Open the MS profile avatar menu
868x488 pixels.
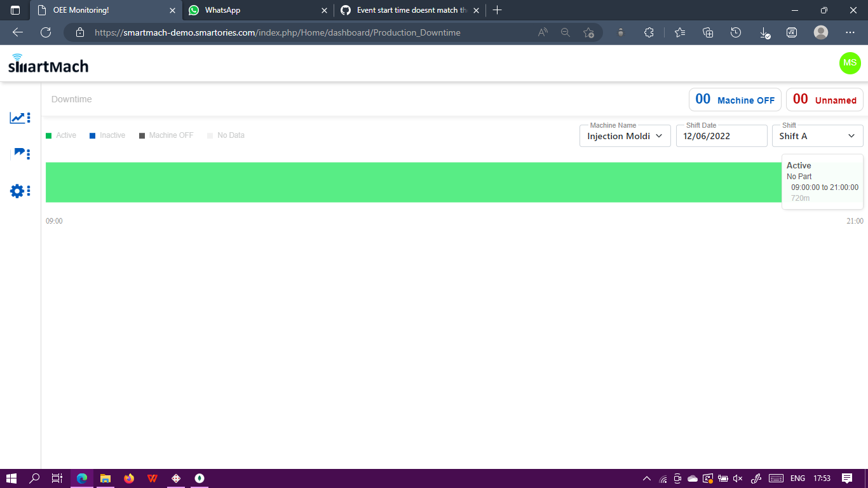tap(850, 63)
